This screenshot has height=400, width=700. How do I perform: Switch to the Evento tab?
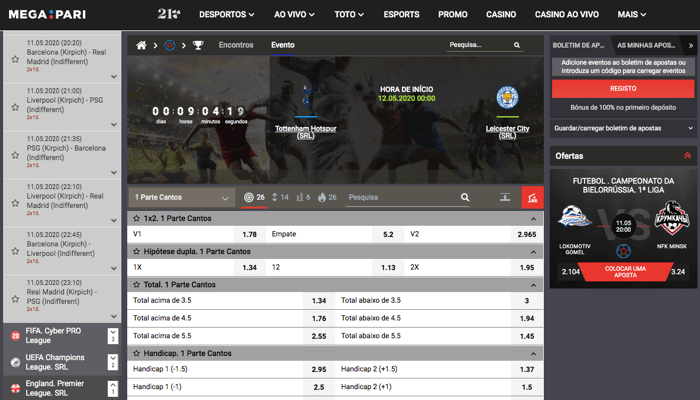coord(283,45)
